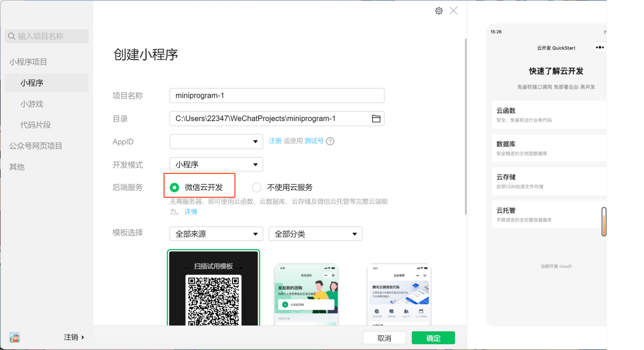Click the 云开发 QuickStart title
This screenshot has width=644, height=350.
556,48
